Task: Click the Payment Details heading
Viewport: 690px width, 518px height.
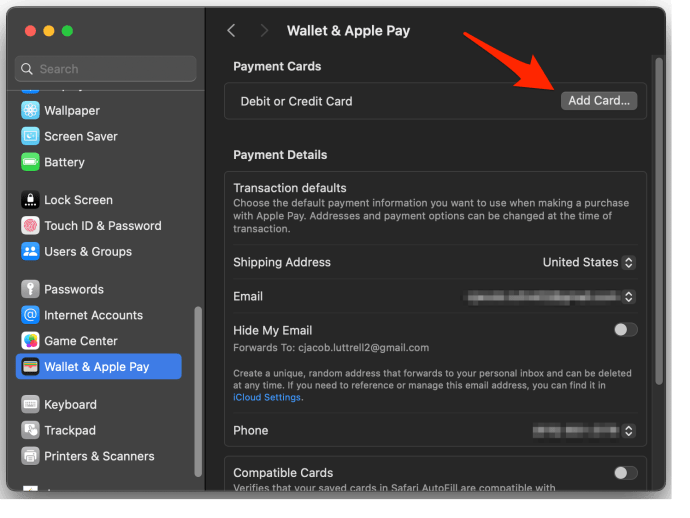Action: [280, 155]
